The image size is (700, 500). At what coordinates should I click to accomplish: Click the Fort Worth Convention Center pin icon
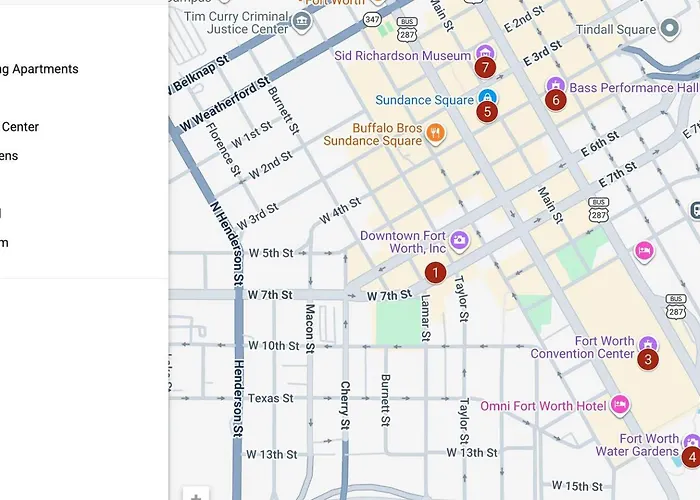[648, 344]
